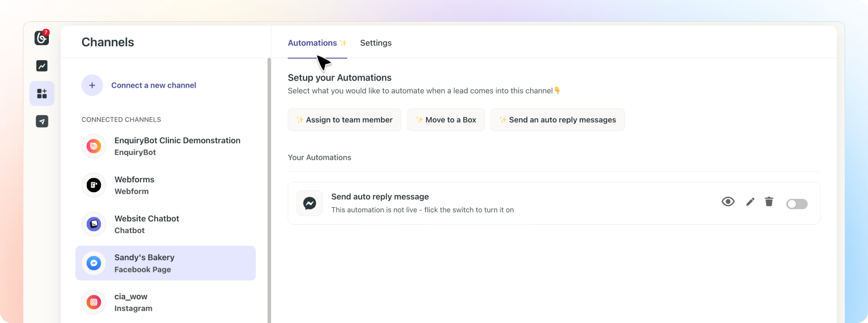Click Connect a new channel link
The width and height of the screenshot is (868, 323).
point(153,85)
